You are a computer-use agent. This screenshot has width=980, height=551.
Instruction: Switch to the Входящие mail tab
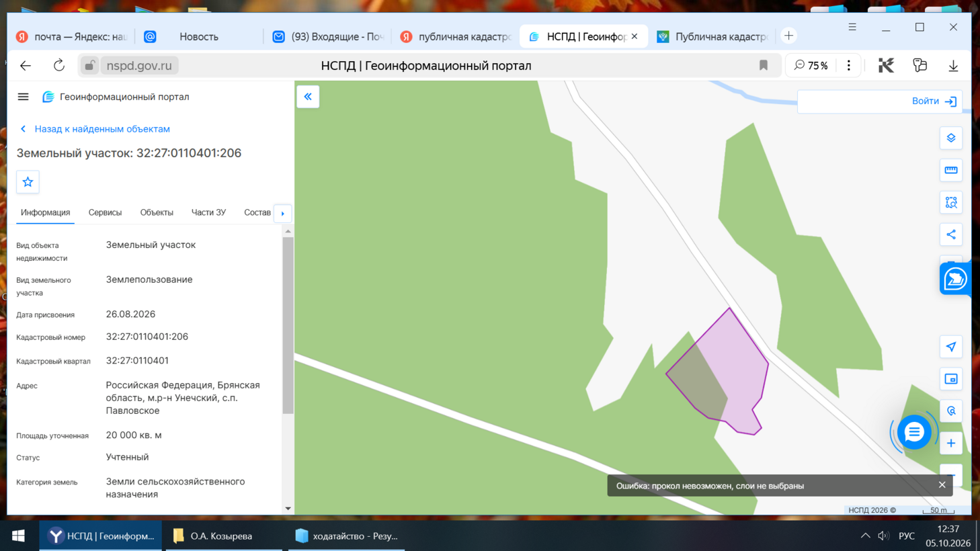point(327,37)
